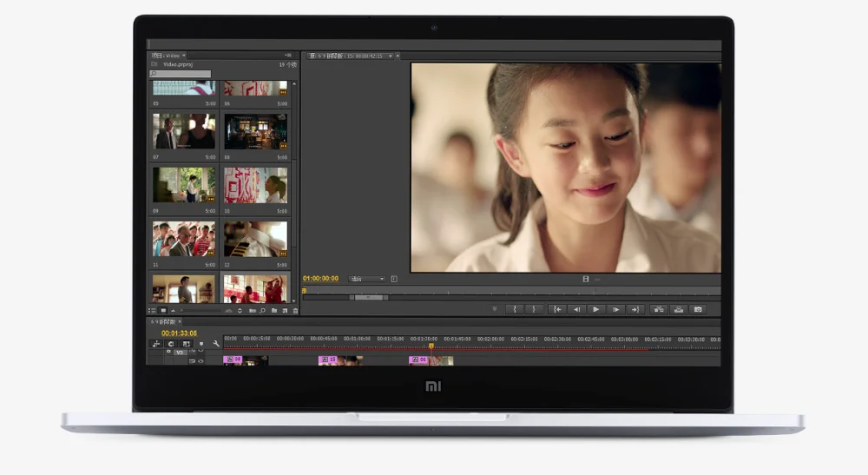868x475 pixels.
Task: Click 00:01:00:00 on the timeline ruler
Action: (x=357, y=339)
